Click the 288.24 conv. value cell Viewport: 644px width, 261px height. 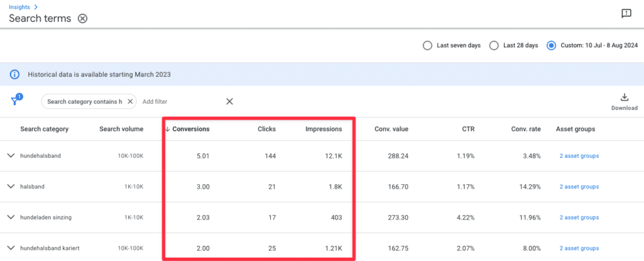[398, 156]
